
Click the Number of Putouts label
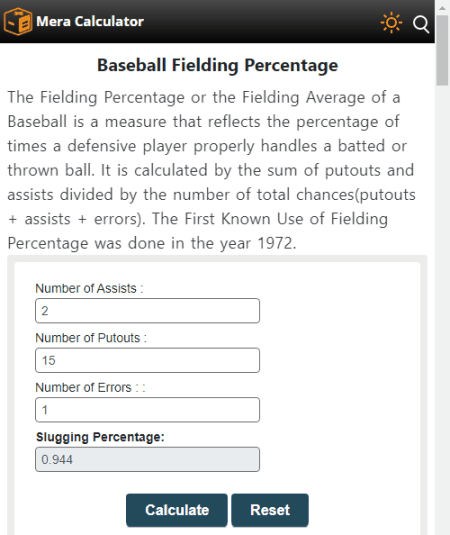[x=91, y=338]
